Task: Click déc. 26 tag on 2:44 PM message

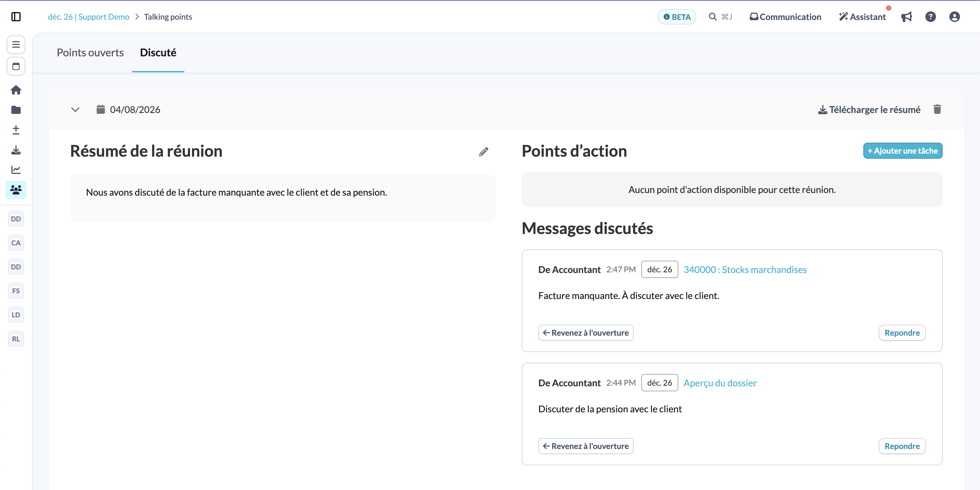Action: coord(660,383)
